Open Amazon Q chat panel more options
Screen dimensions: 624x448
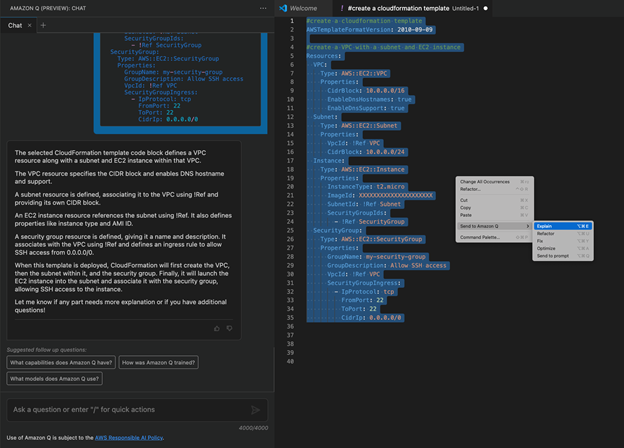[x=263, y=8]
